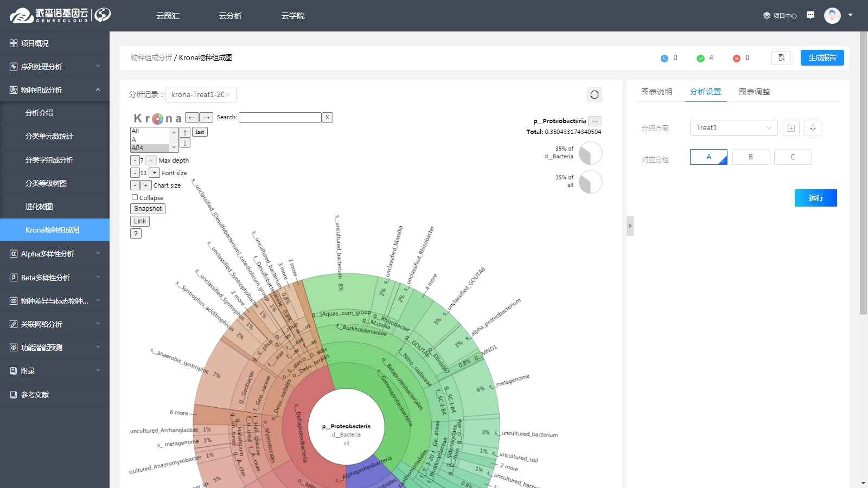868x488 pixels.
Task: Decrease Font size with minus button
Action: 135,173
